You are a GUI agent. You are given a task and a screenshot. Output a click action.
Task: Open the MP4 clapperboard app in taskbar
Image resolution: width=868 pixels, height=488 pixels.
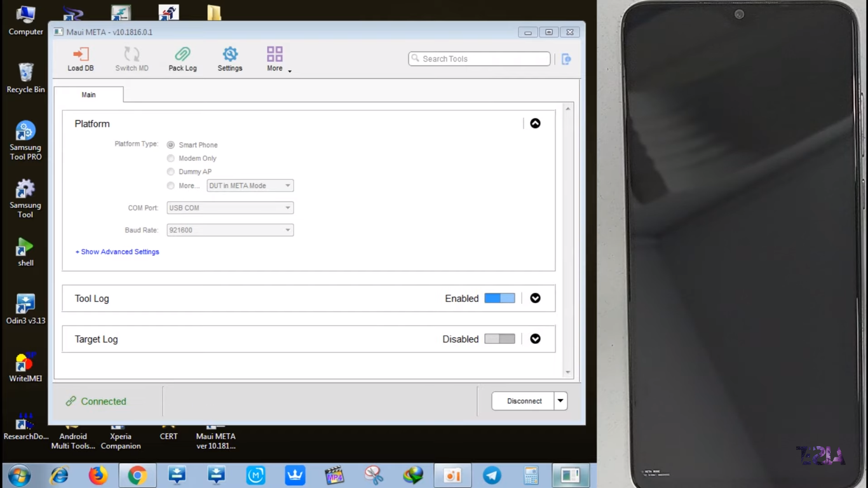pos(334,475)
